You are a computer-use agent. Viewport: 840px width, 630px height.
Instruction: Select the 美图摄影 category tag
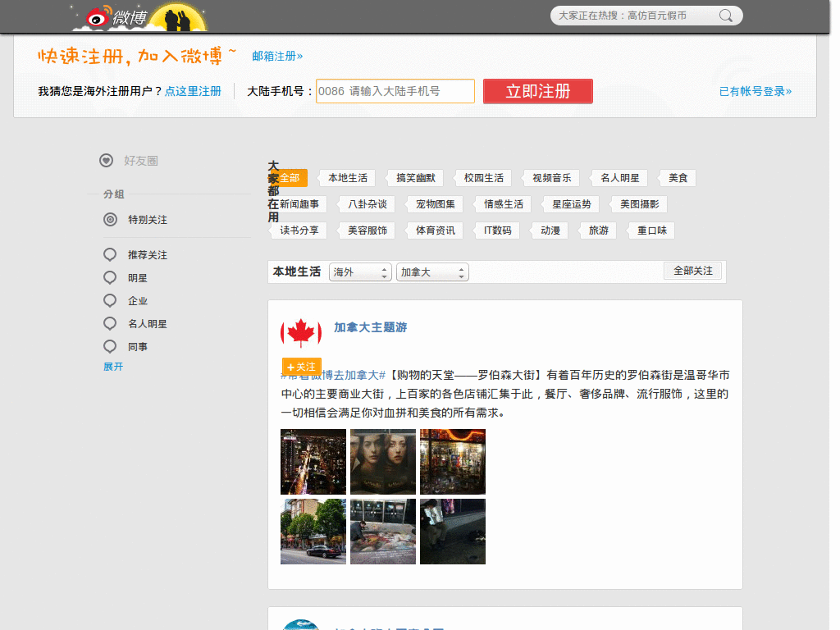coord(640,204)
